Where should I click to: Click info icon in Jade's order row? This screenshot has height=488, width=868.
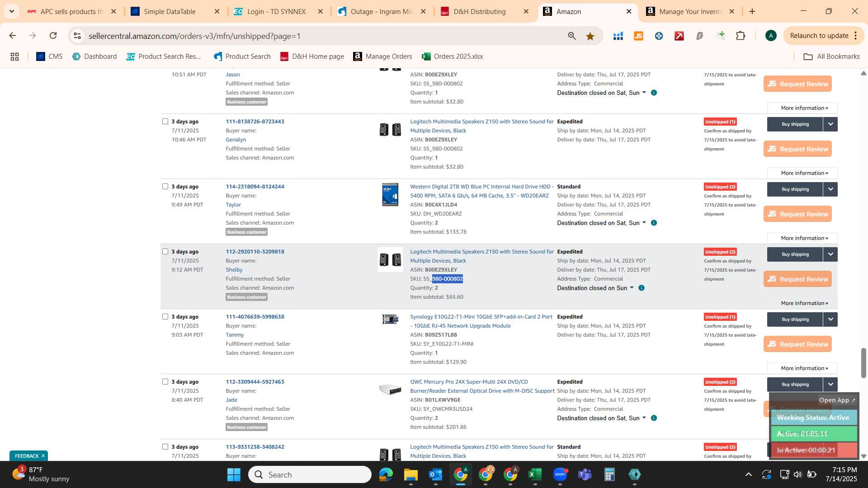(654, 418)
